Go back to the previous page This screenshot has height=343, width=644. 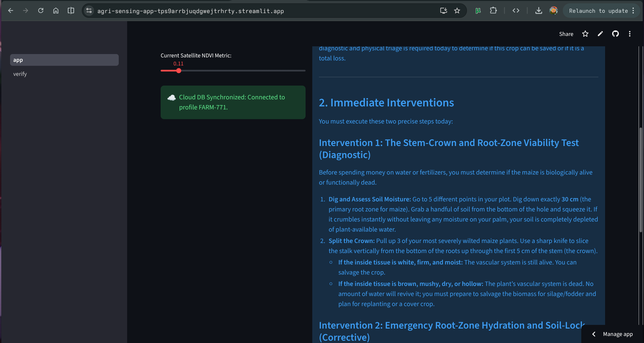(x=11, y=11)
